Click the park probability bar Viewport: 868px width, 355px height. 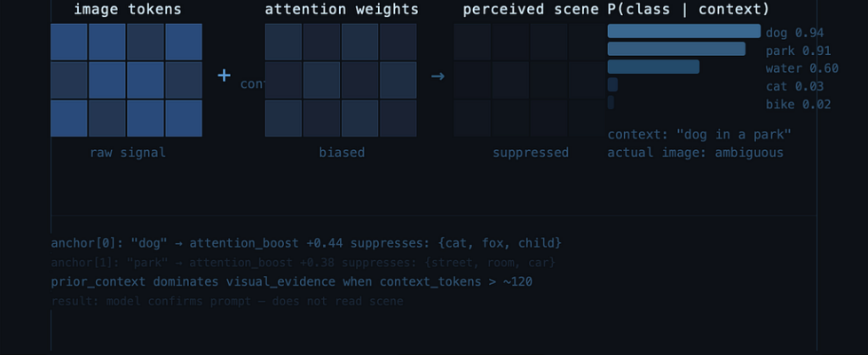676,50
